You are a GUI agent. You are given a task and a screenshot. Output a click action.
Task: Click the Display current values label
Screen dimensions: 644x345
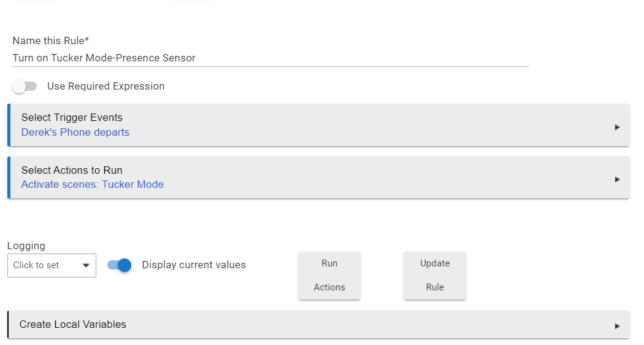(194, 265)
